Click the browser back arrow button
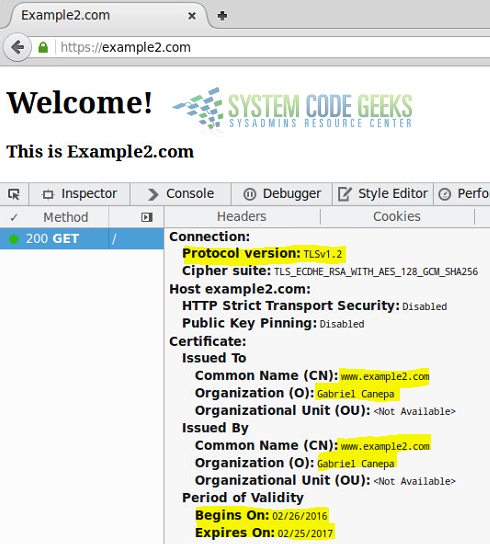 coord(17,47)
